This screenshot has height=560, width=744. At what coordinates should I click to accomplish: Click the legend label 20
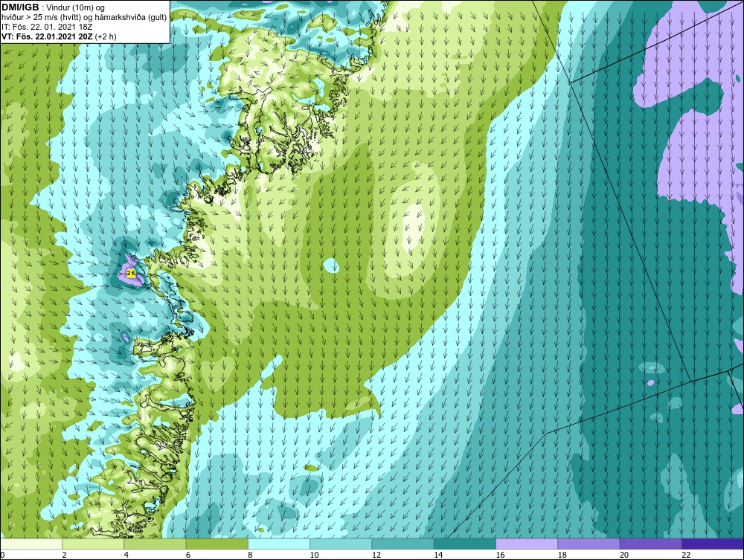[x=624, y=555]
